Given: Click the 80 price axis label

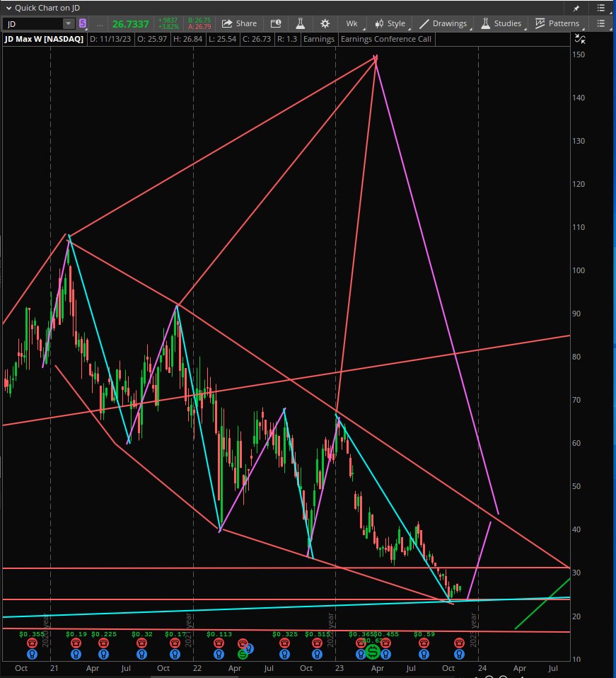Looking at the screenshot, I should (576, 357).
